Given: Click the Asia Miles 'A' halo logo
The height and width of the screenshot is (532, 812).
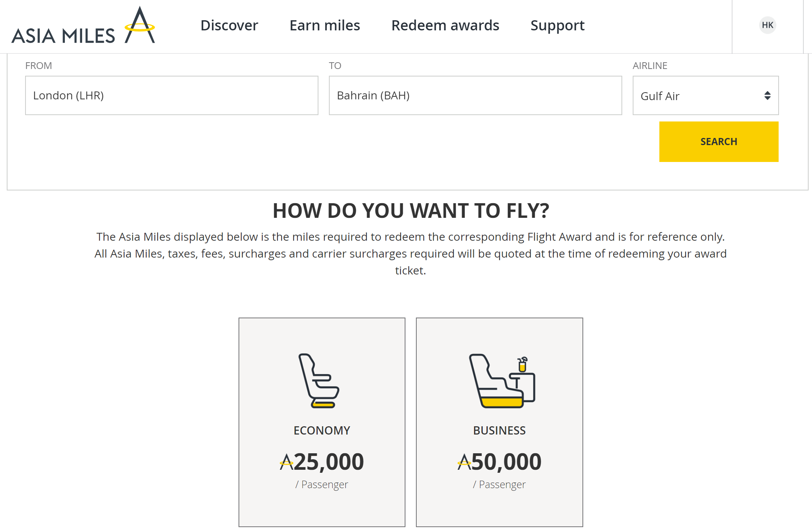Looking at the screenshot, I should [140, 25].
